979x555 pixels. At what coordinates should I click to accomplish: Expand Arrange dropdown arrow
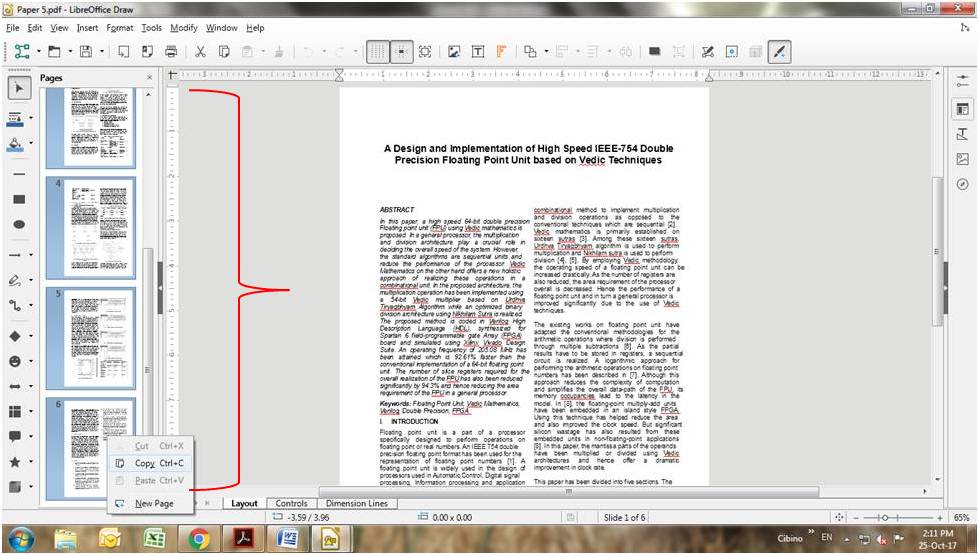pyautogui.click(x=546, y=52)
